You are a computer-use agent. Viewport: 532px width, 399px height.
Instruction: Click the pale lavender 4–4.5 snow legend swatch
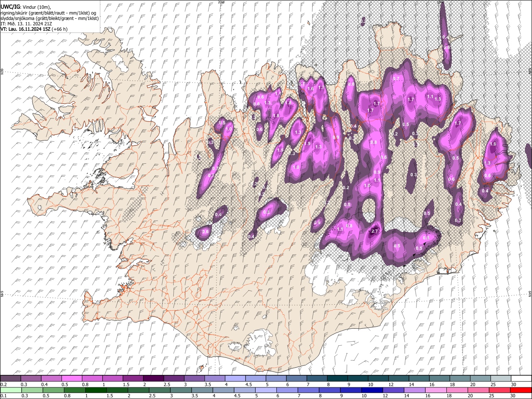[x=235, y=378]
